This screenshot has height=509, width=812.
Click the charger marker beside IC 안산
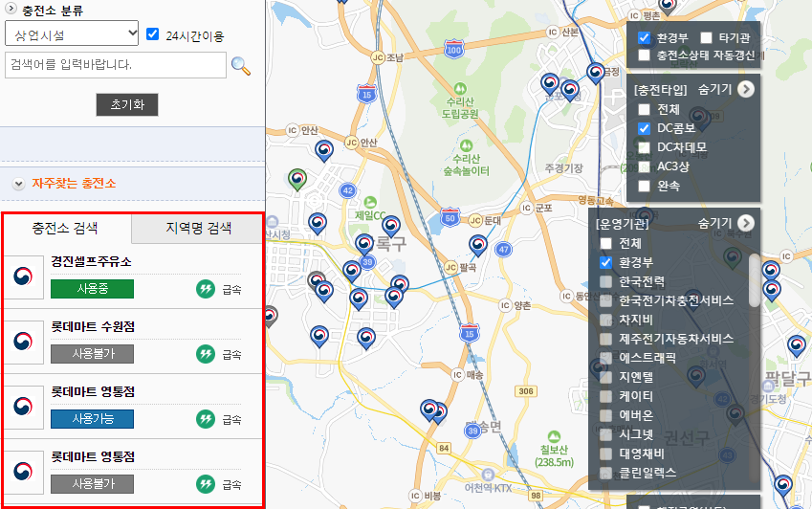coord(324,150)
